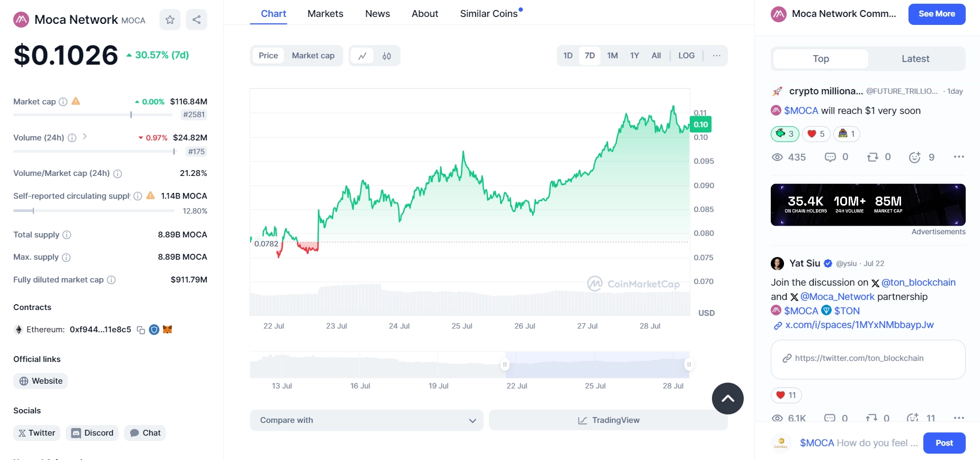This screenshot has height=460, width=980.
Task: Copy the Ethereum contract address
Action: [x=141, y=330]
